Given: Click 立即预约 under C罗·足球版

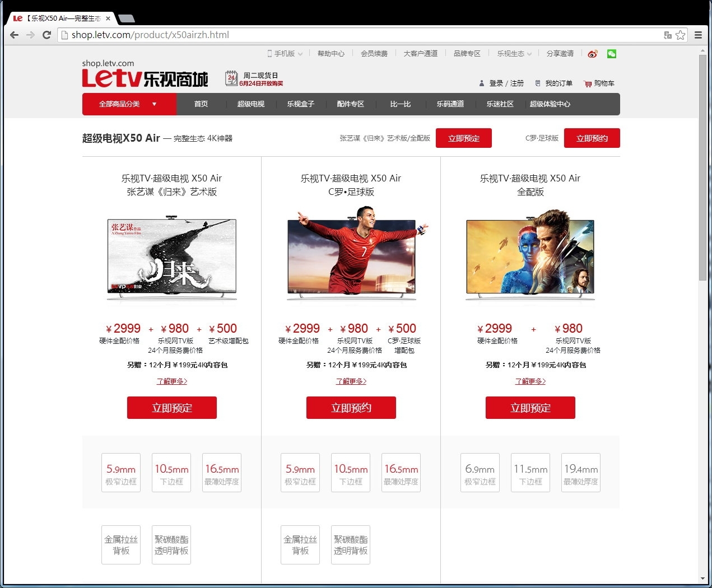Looking at the screenshot, I should click(x=351, y=408).
